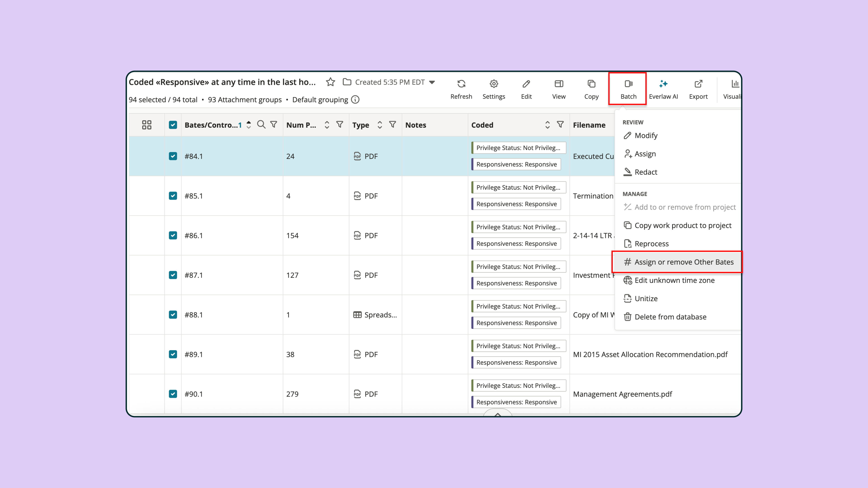This screenshot has width=868, height=488.
Task: Expand the Created 5:35 PM EDT dropdown arrow
Action: tap(432, 82)
